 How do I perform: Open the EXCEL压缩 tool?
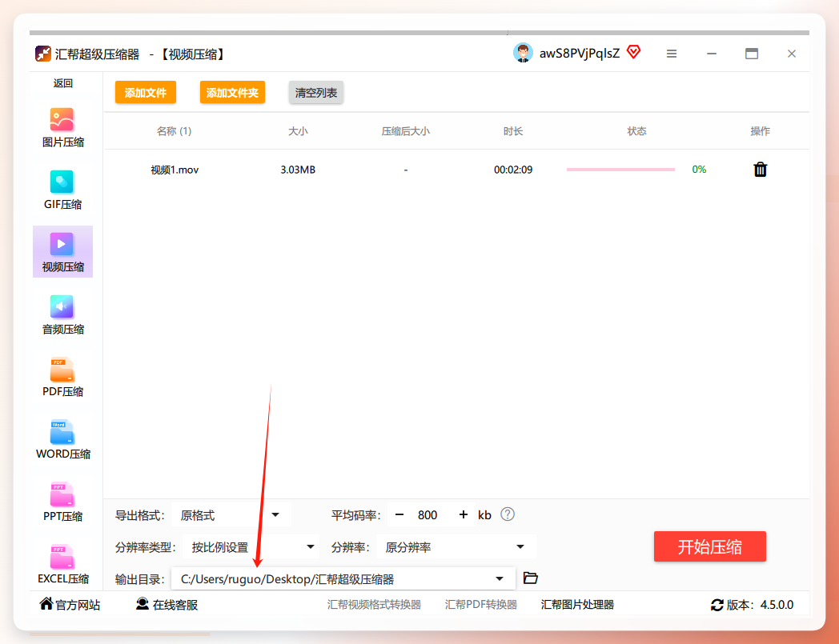[x=62, y=564]
